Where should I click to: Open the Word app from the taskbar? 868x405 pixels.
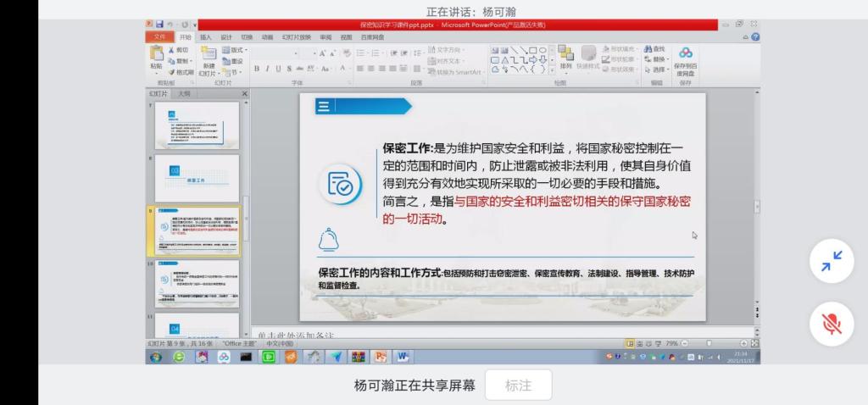402,357
